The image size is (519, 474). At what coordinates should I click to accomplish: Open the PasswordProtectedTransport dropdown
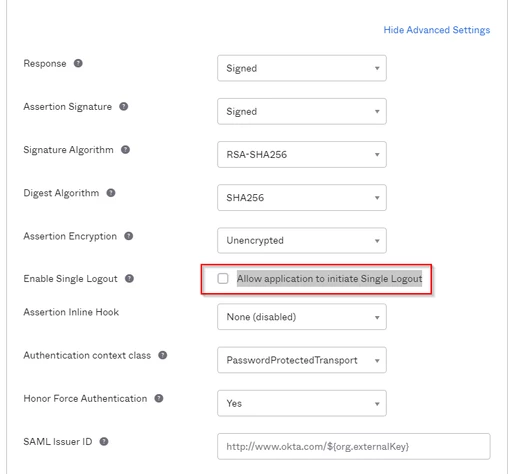pyautogui.click(x=302, y=360)
